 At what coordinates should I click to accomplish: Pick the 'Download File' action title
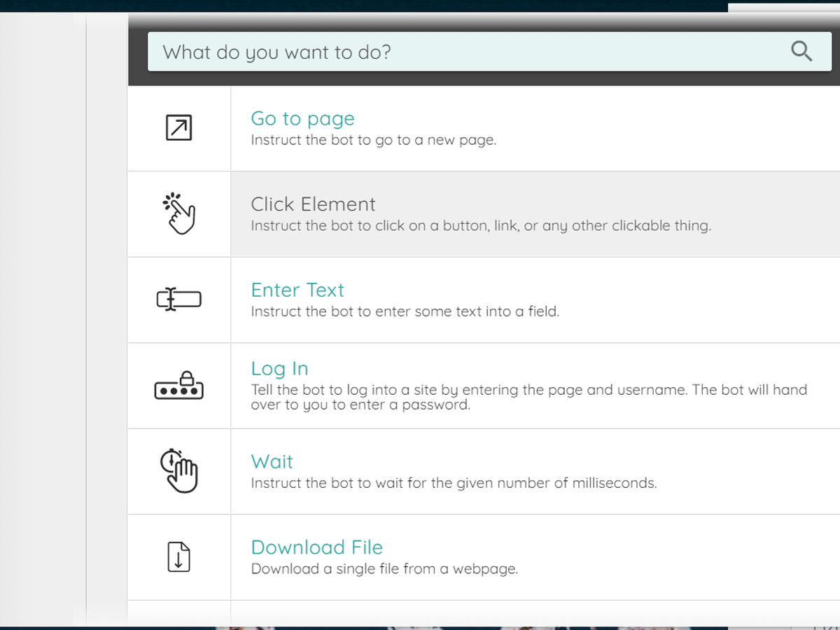(x=317, y=547)
